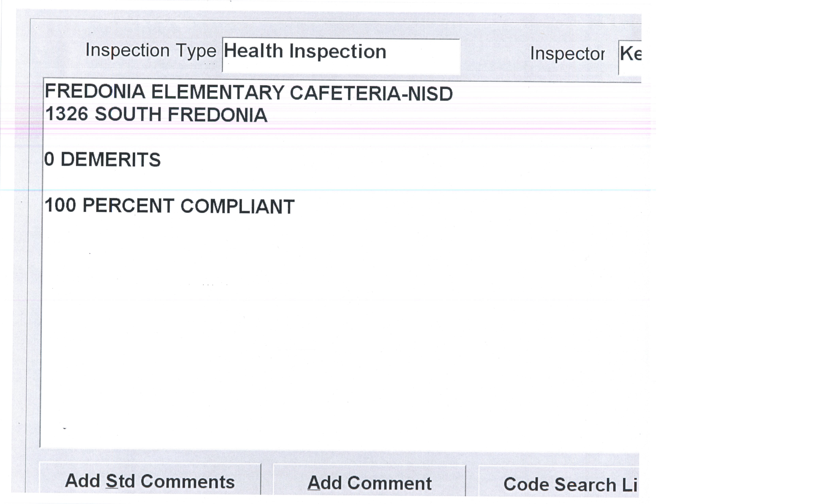Viewport: 830px width, 504px height.
Task: Click the word SOUTH in address line
Action: [x=128, y=115]
